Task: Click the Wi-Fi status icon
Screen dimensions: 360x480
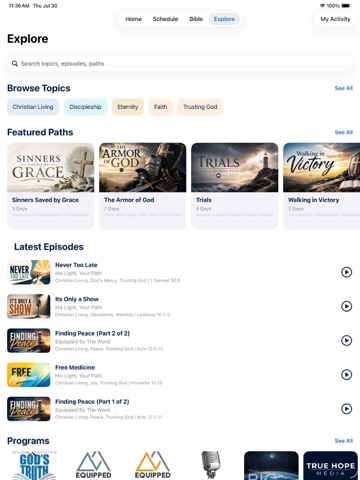Action: (322, 6)
